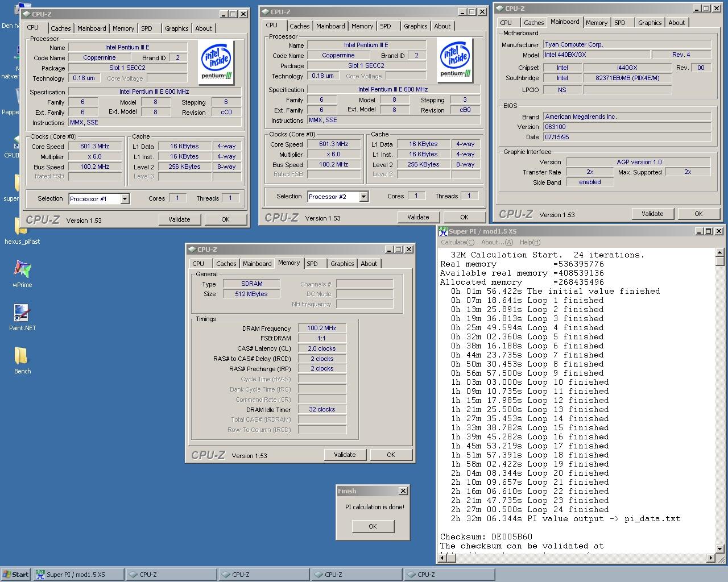728x582 pixels.
Task: Click the CPU-Z icon in the Memory window title bar
Action: click(x=192, y=250)
